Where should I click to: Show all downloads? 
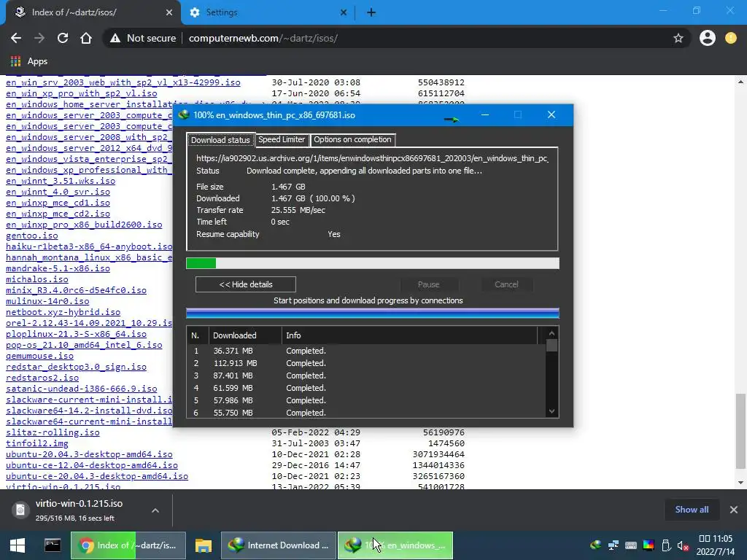[692, 510]
